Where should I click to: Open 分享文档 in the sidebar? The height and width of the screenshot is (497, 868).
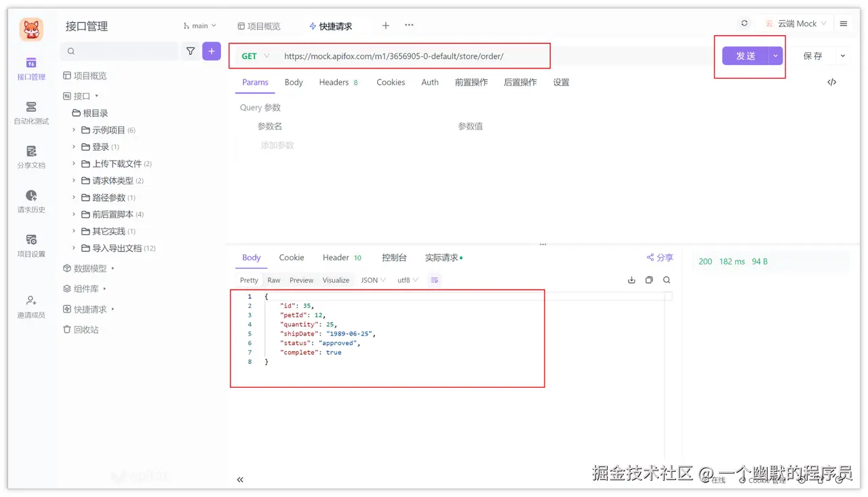point(31,157)
